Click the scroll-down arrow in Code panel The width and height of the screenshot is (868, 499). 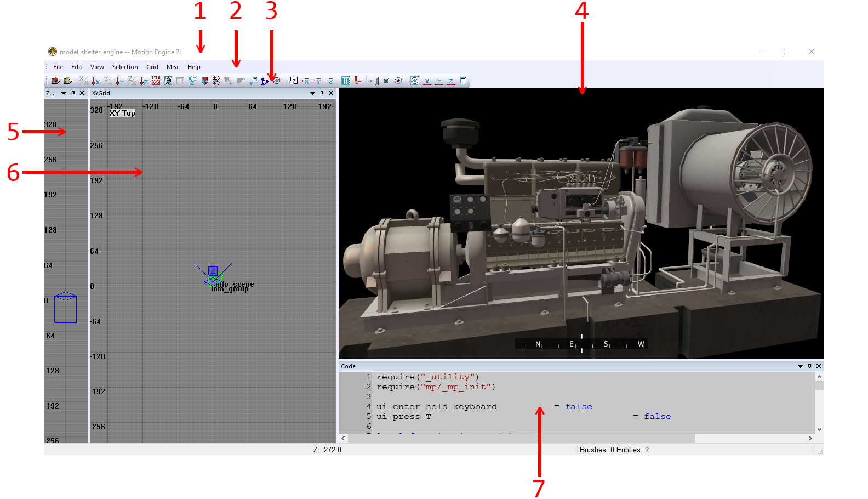pyautogui.click(x=819, y=429)
